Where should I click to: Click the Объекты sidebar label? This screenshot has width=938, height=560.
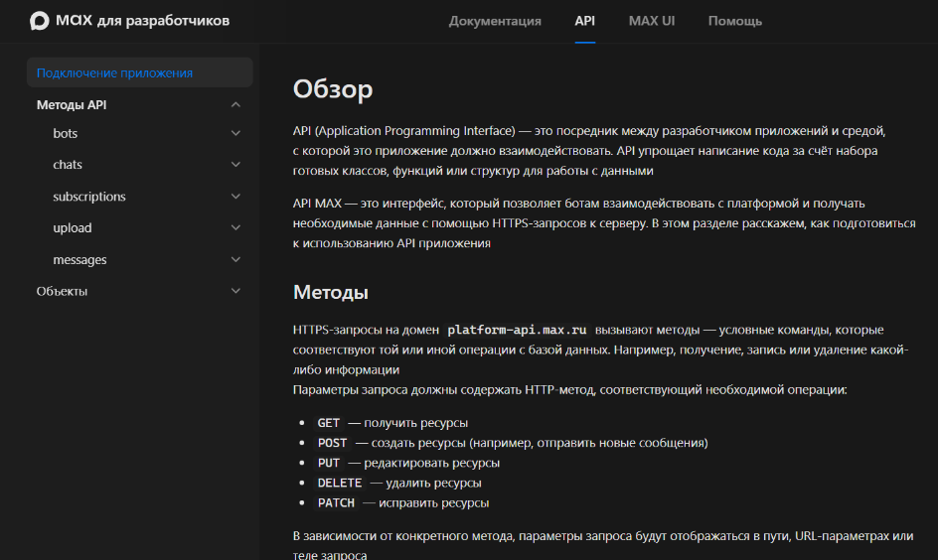pos(62,291)
